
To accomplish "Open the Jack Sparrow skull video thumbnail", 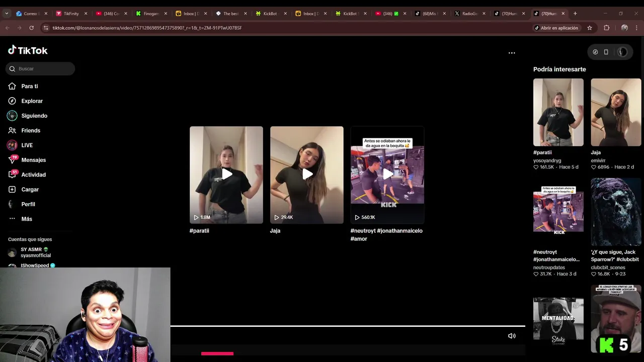I will pyautogui.click(x=616, y=212).
